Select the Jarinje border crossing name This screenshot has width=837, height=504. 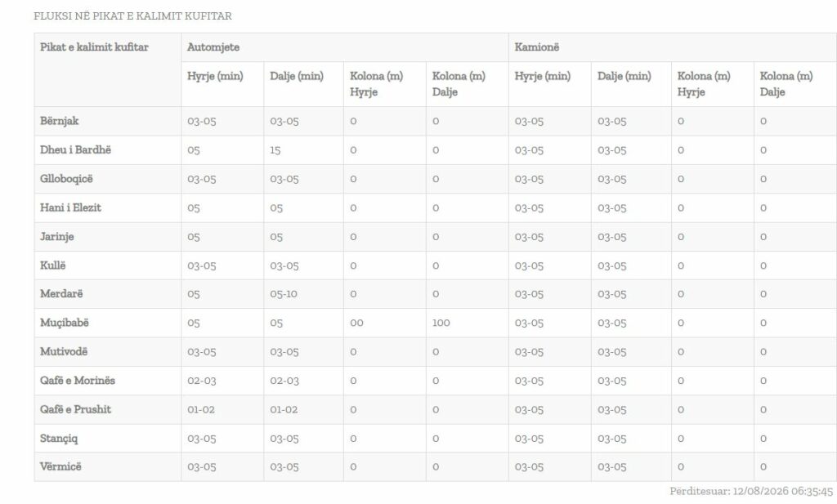tap(57, 236)
